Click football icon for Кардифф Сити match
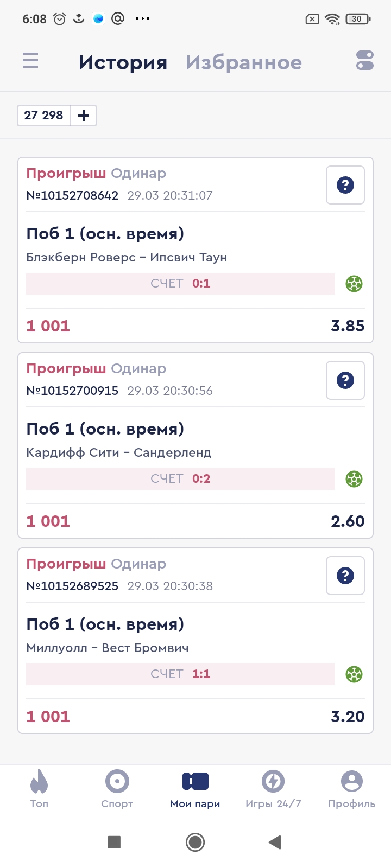Screen dimensions: 391x868 click(354, 479)
